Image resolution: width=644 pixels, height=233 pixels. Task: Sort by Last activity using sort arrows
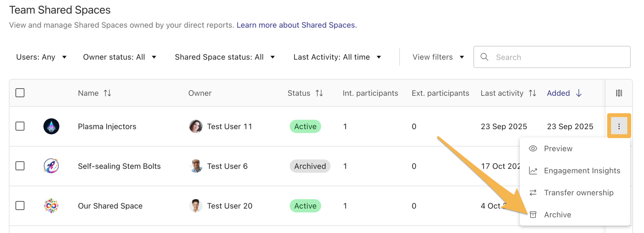pos(532,93)
